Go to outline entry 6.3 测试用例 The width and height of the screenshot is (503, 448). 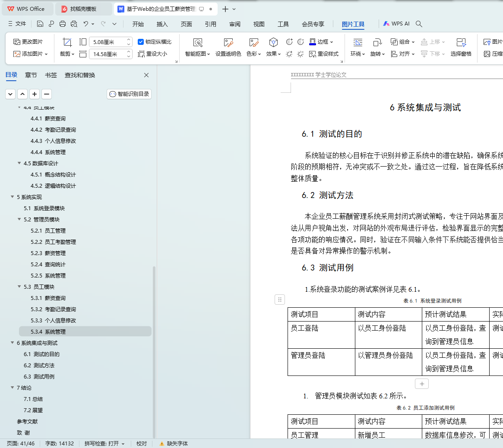(x=39, y=376)
